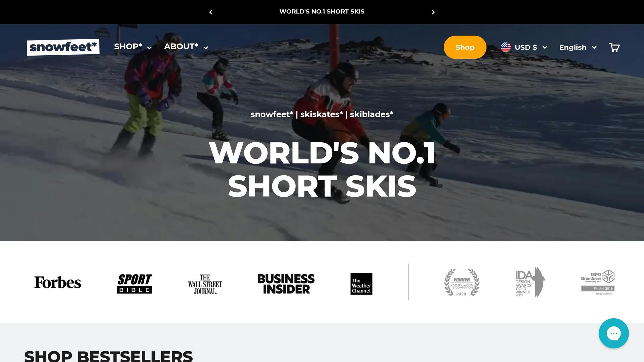The height and width of the screenshot is (362, 644).
Task: Click the ISPO Brandnew Finalist 2019 badge
Action: [598, 282]
